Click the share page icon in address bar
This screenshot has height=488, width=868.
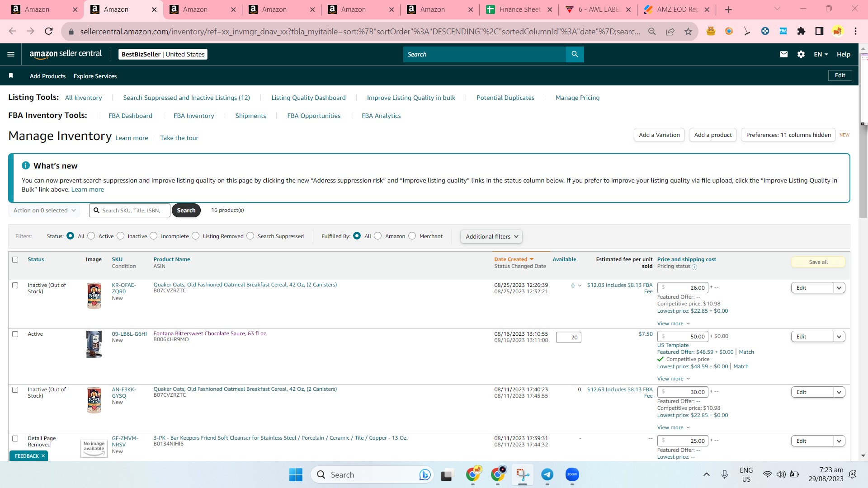click(x=670, y=31)
